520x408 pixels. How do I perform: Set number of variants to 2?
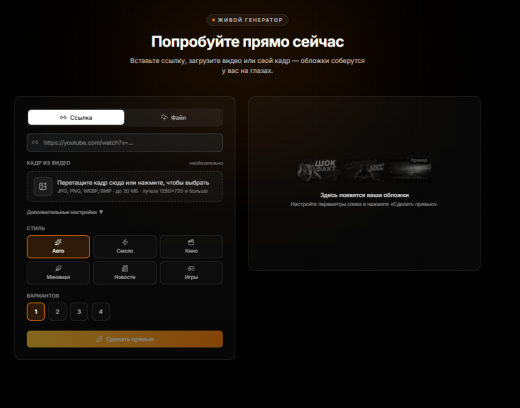[57, 312]
